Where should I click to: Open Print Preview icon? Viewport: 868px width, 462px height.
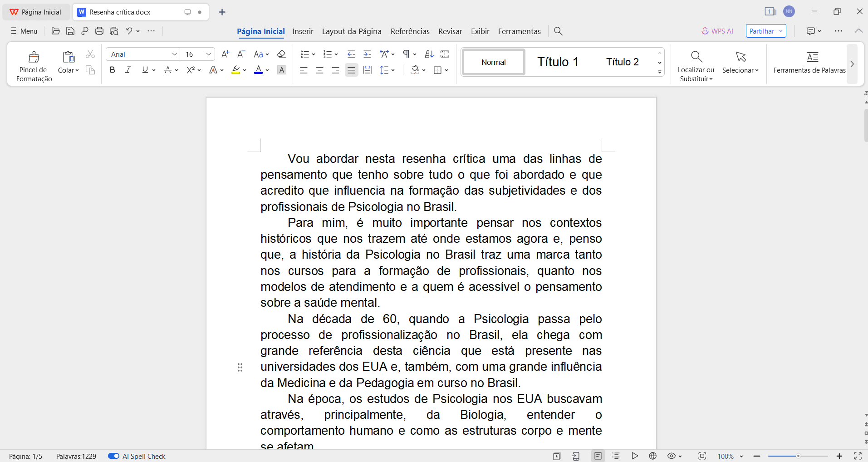coord(114,31)
